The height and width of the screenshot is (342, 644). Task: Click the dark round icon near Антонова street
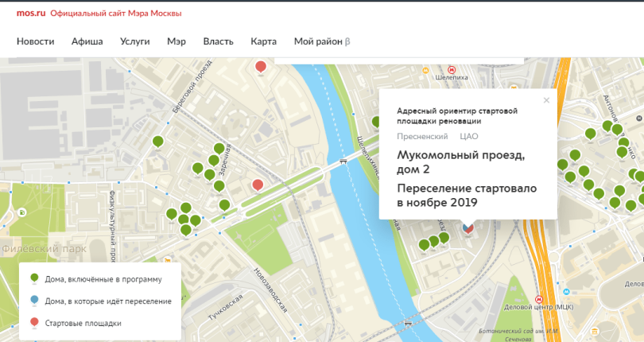[639, 119]
